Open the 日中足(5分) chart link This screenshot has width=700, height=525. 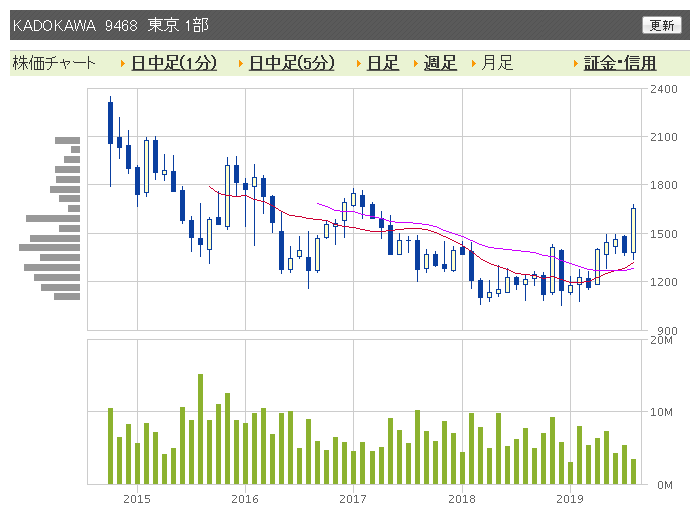[292, 63]
